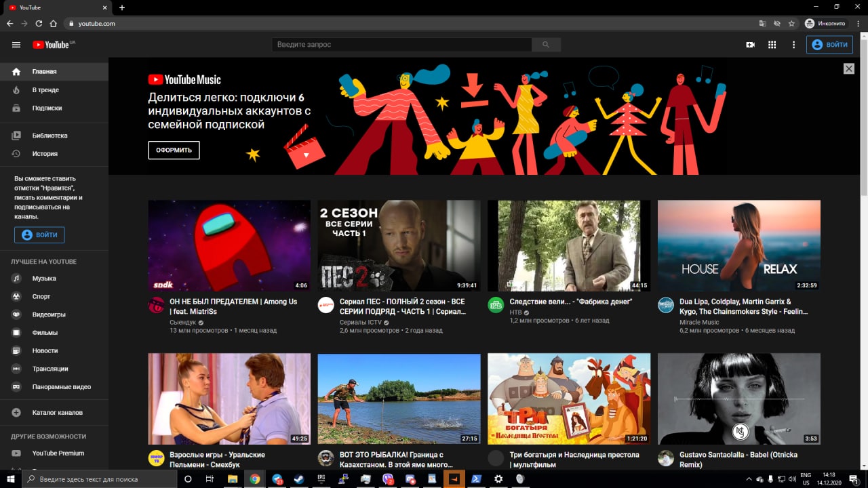Viewport: 868px width, 488px height.
Task: Click the translate page icon in address bar
Action: tap(762, 23)
